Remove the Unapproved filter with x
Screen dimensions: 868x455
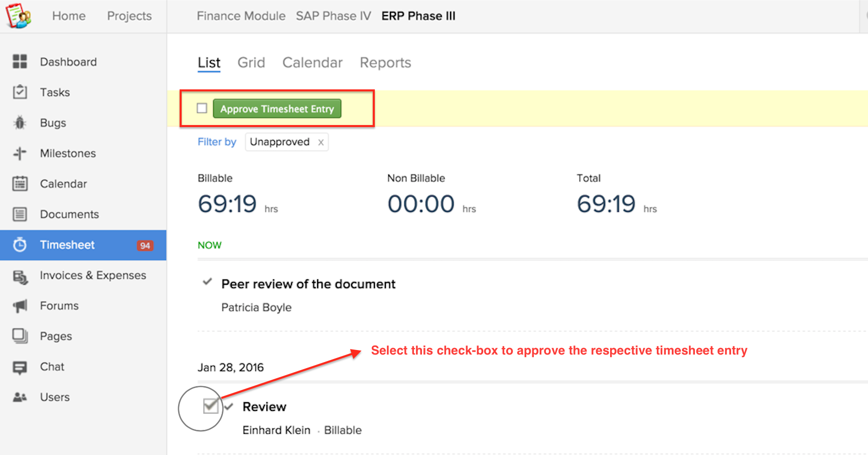click(x=321, y=143)
